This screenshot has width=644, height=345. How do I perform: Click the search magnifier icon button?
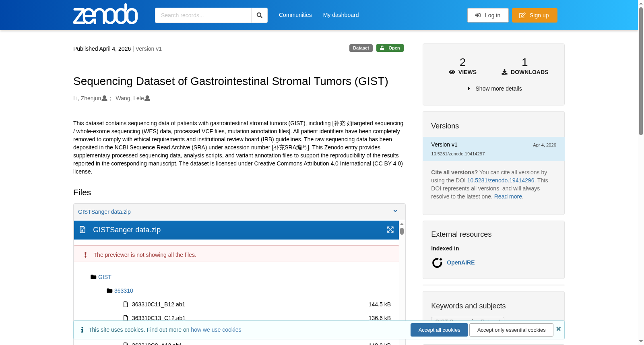[x=260, y=15]
